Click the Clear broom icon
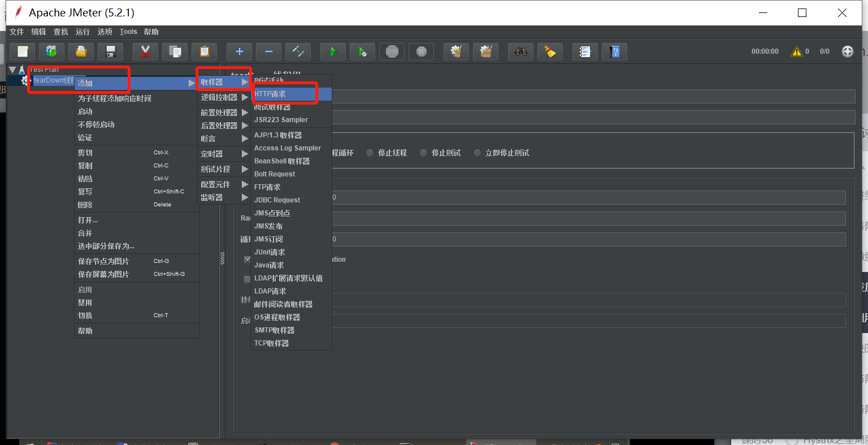This screenshot has height=445, width=868. click(457, 51)
